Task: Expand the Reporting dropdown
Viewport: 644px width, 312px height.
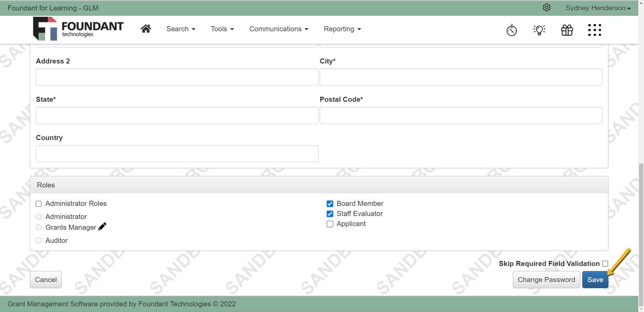Action: 342,29
